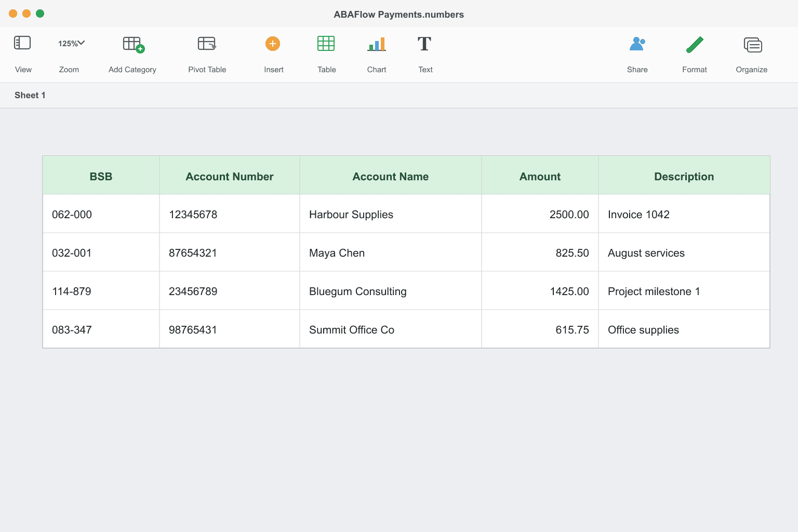Viewport: 798px width, 532px height.
Task: Select the Account Number column header
Action: click(x=230, y=176)
